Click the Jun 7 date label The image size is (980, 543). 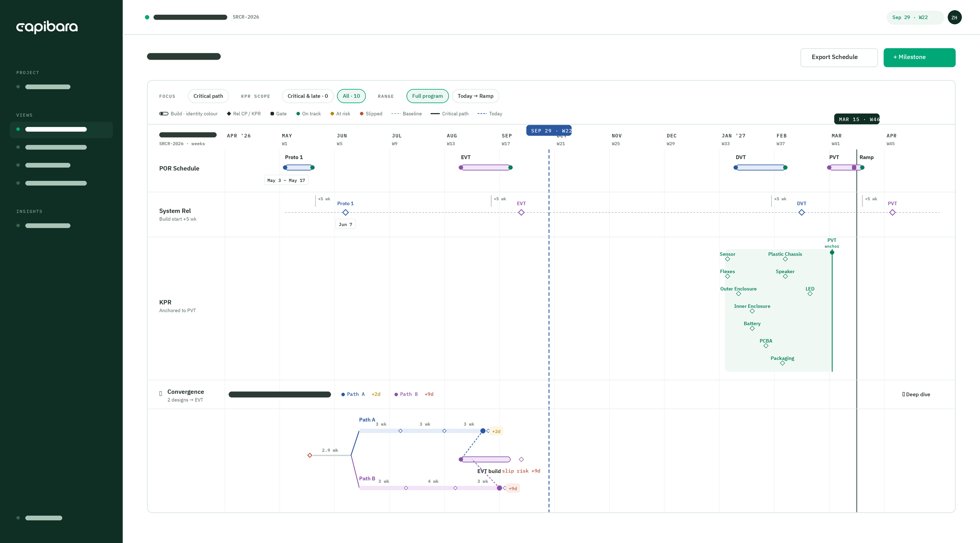[345, 225]
